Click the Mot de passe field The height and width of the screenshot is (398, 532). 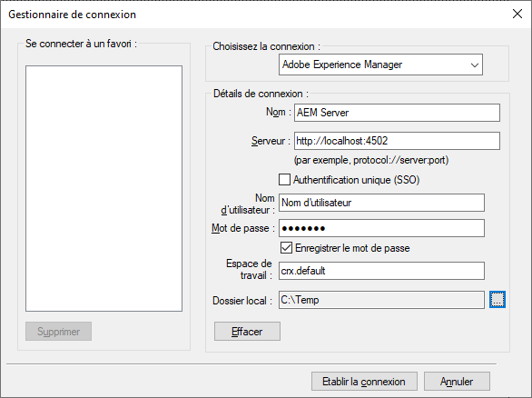[x=381, y=228]
